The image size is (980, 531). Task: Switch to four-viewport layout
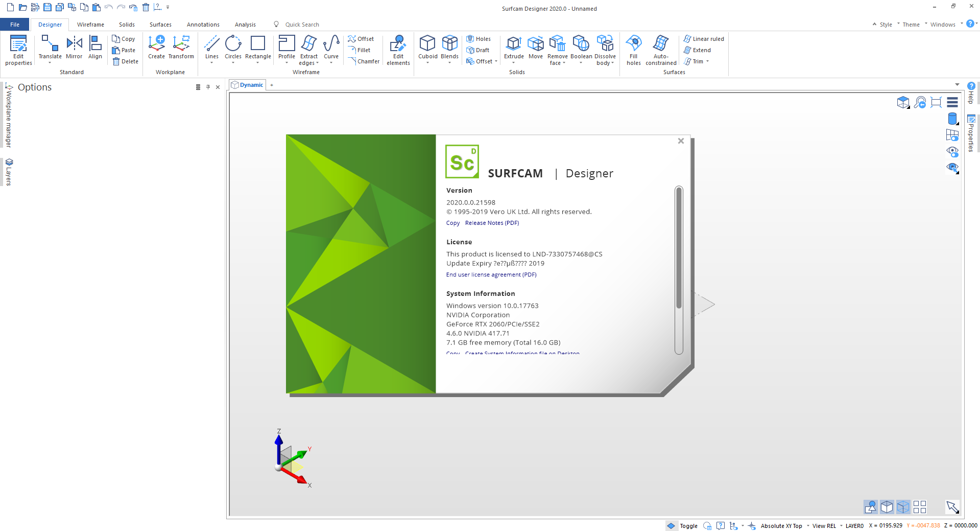pos(920,507)
